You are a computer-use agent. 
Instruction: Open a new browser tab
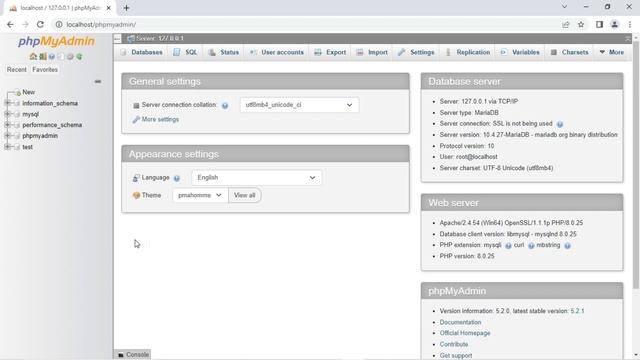pos(126,8)
